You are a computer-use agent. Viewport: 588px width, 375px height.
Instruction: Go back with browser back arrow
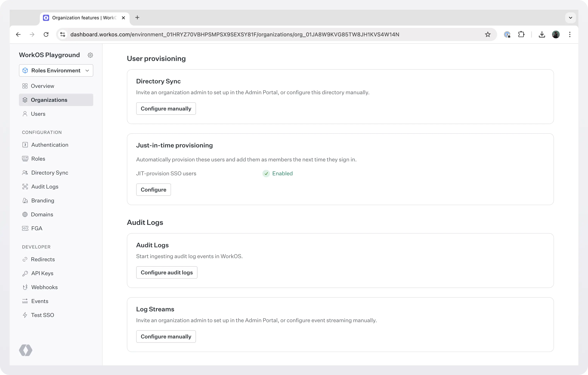point(18,34)
